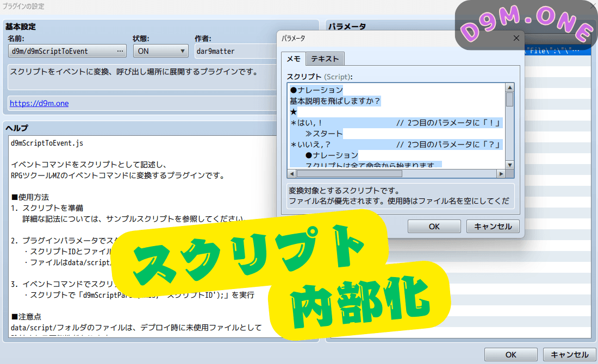
Task: Click the script editor horizontal scrollbar thumb
Action: (350, 174)
